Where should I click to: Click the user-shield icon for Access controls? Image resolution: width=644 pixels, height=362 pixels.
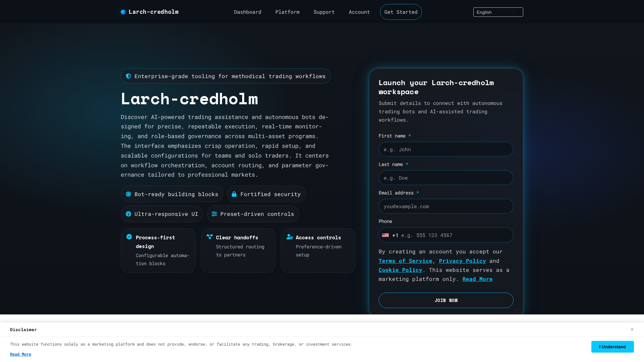pyautogui.click(x=290, y=237)
